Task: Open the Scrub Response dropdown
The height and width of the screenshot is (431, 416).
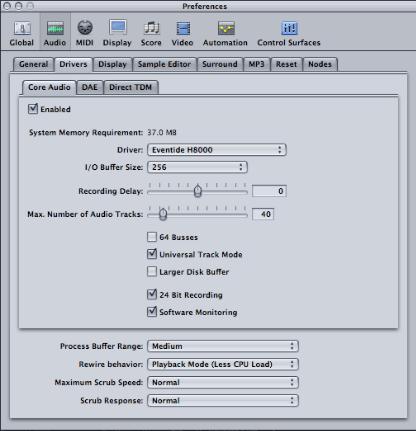Action: point(223,400)
